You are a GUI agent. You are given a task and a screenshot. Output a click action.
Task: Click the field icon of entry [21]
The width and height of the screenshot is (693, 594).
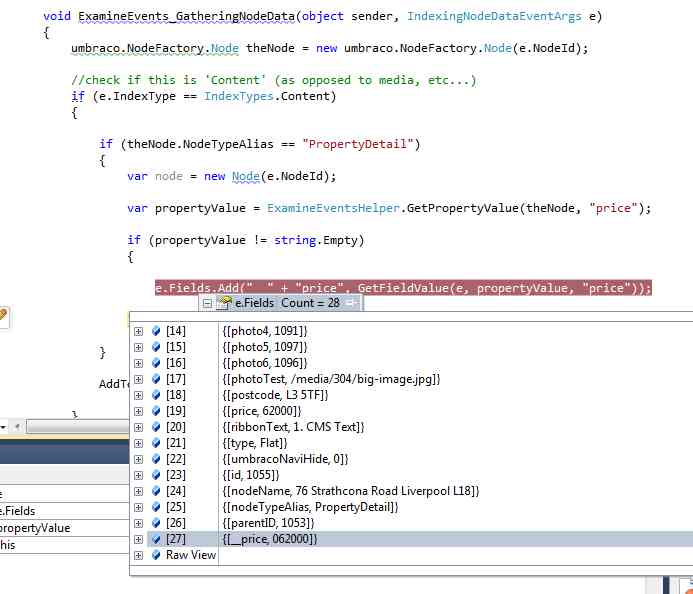click(x=156, y=443)
